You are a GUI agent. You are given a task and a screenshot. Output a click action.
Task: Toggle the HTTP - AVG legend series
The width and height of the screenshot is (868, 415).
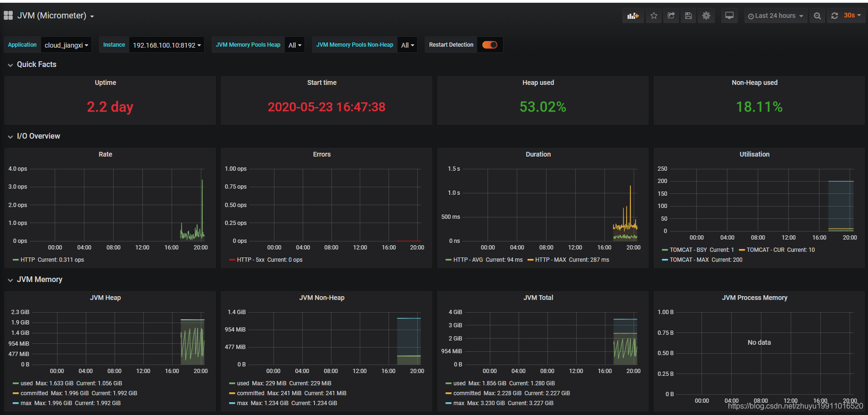click(x=468, y=260)
